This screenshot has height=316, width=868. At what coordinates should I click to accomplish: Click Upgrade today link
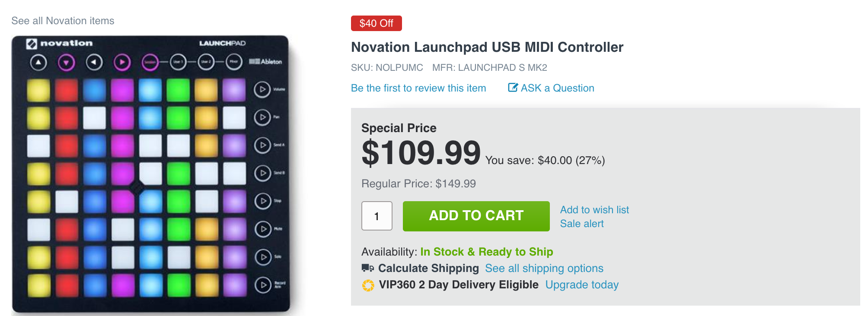click(x=582, y=285)
